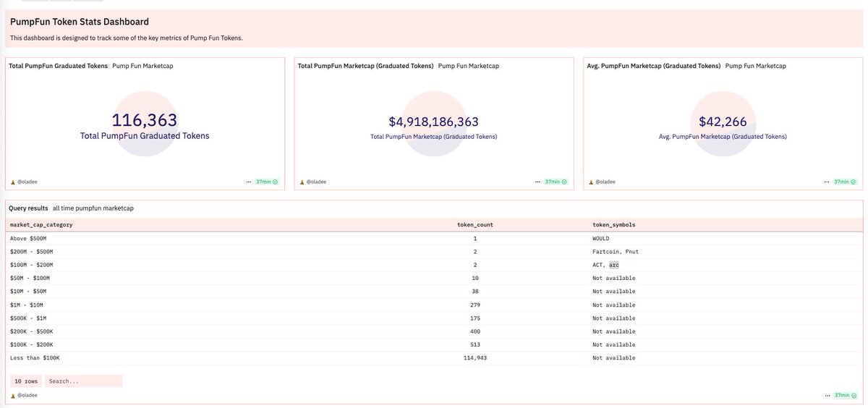
Task: Focus the table Search field
Action: tap(83, 381)
